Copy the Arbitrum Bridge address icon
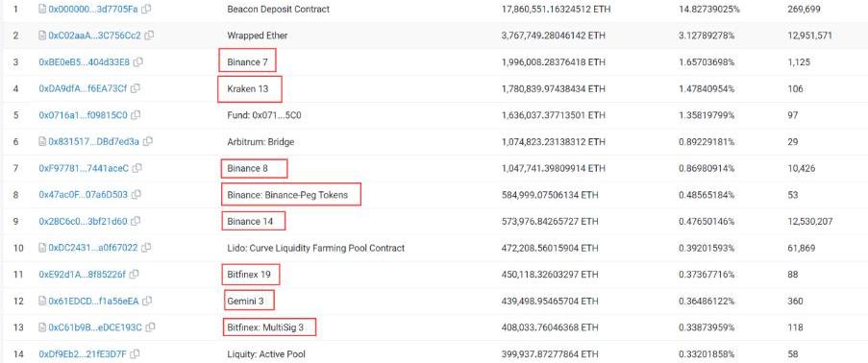This screenshot has width=868, height=363. click(148, 142)
